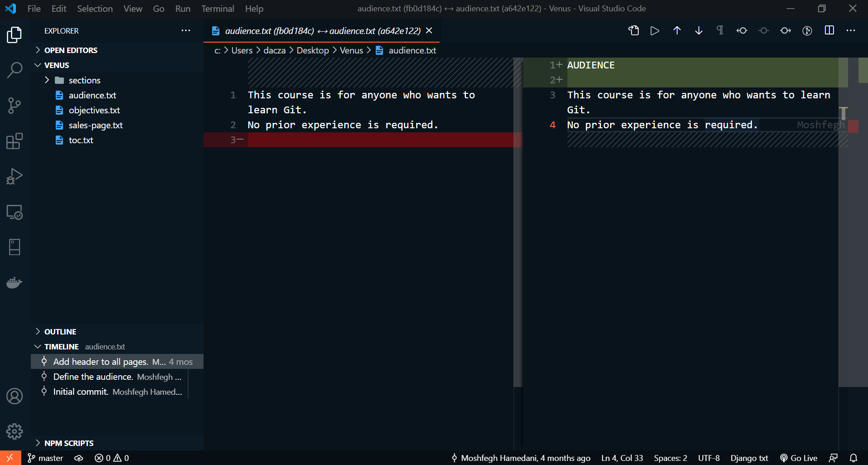Expand the OUTLINE panel
868x465 pixels.
[60, 332]
